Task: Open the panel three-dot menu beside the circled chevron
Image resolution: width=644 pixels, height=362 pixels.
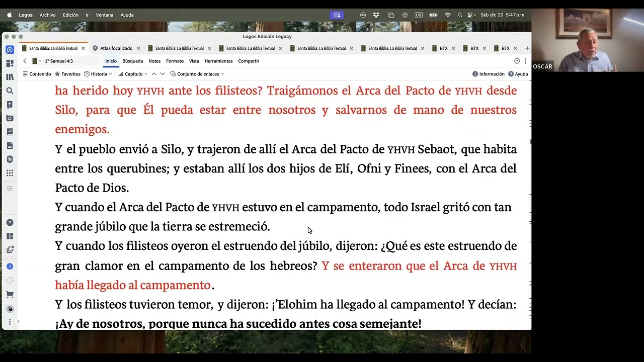Action: [x=525, y=61]
